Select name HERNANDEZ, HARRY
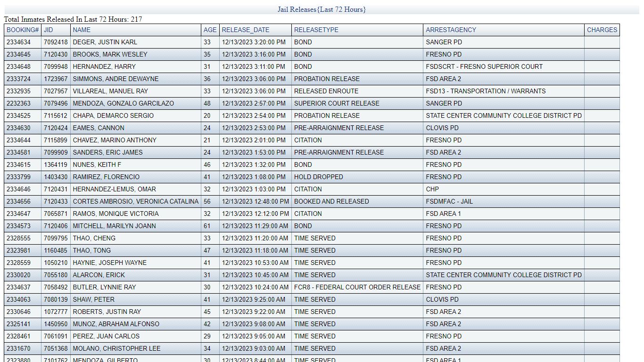This screenshot has height=362, width=644. pos(104,66)
